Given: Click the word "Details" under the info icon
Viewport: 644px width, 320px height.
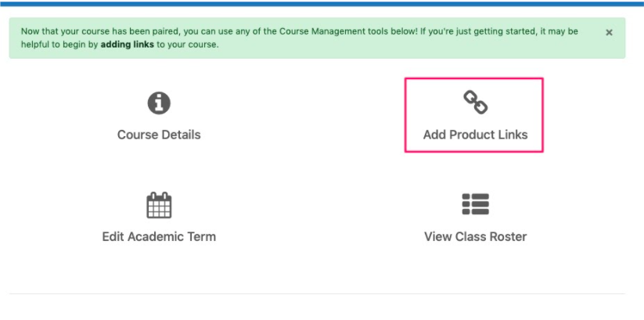Looking at the screenshot, I should pos(179,135).
